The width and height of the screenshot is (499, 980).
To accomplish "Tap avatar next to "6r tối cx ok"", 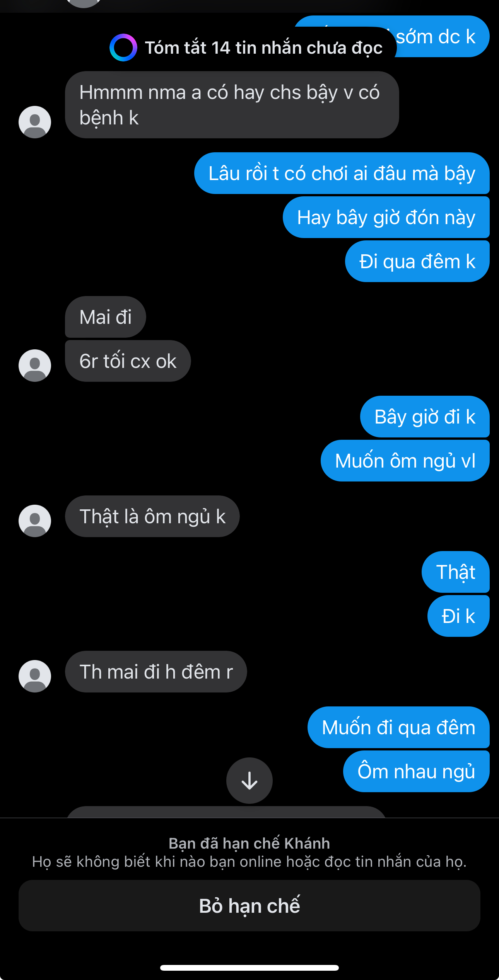I will 35,366.
